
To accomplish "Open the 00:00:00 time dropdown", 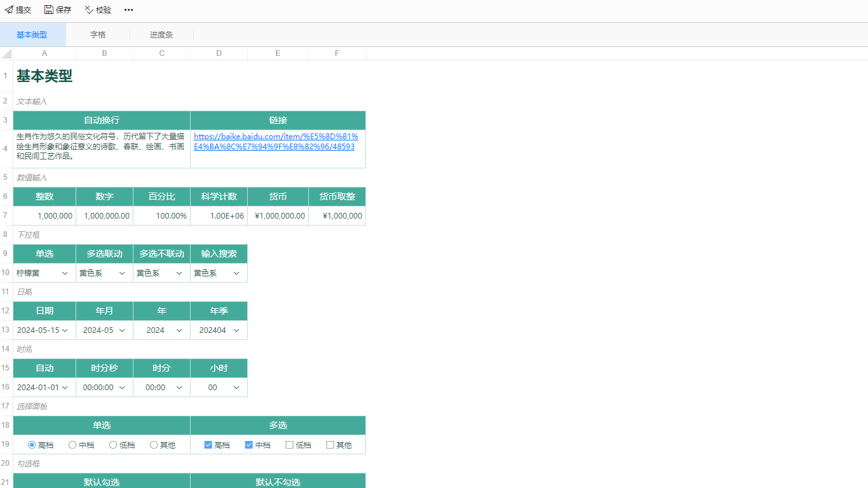I will [122, 388].
